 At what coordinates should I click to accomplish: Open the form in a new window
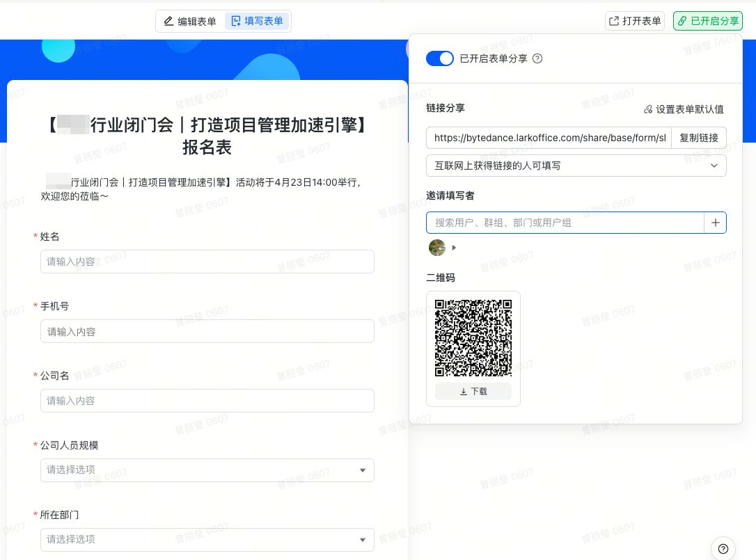[635, 21]
